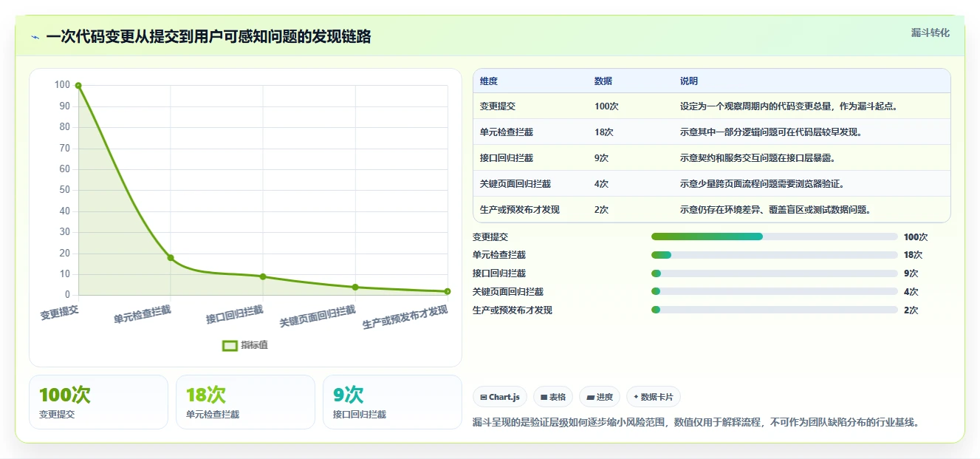The height and width of the screenshot is (459, 980).
Task: Click the 生产或预发布才发现 progress bar
Action: click(x=775, y=310)
